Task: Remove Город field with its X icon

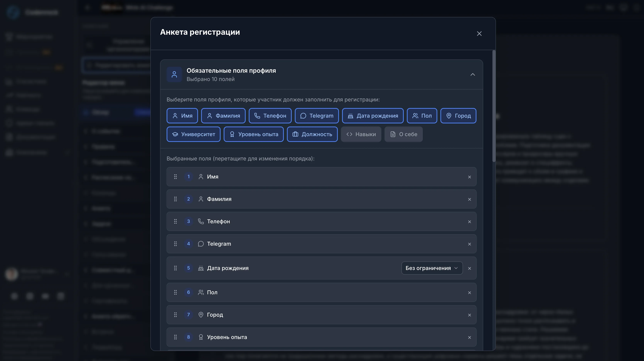Action: [469, 315]
